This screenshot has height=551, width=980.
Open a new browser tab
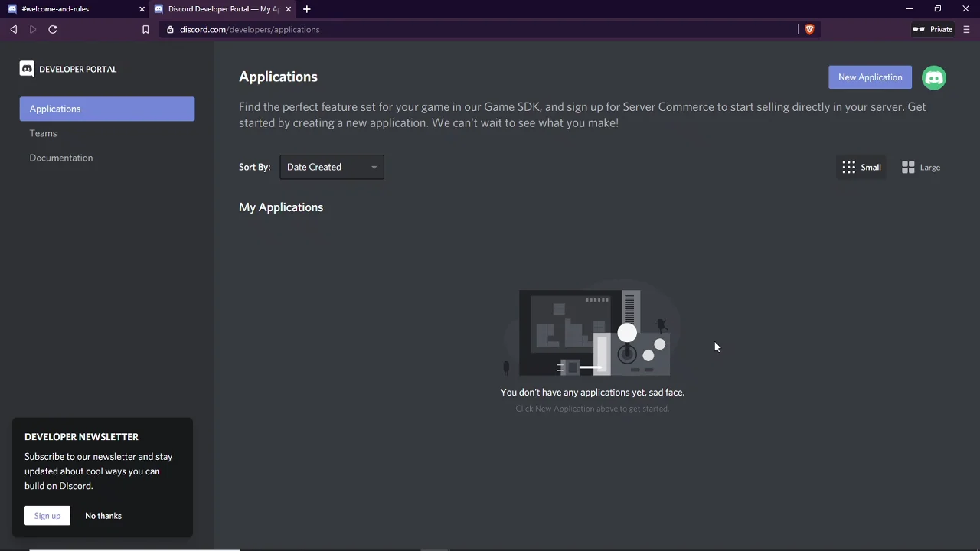tap(306, 9)
